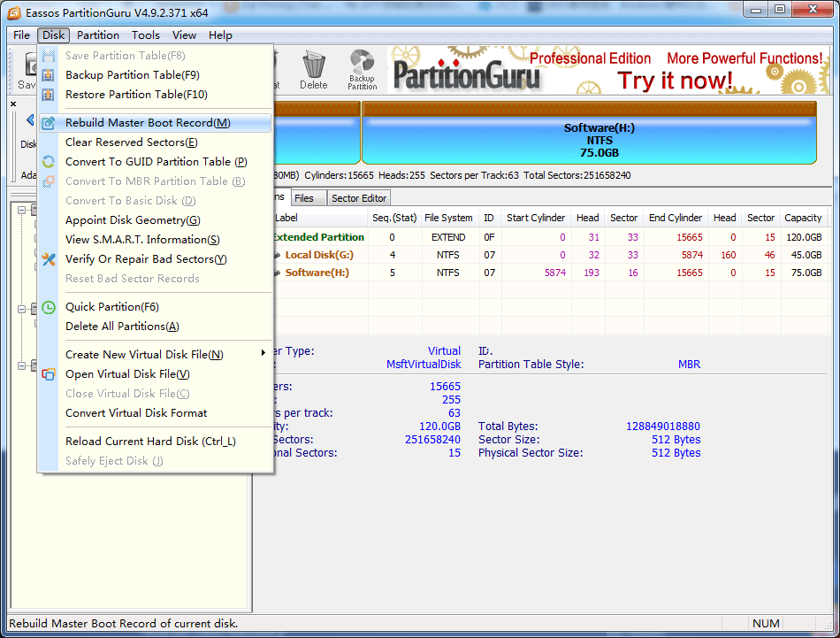Choose Reload Current Hard Disk (Ctrl_L)
The width and height of the screenshot is (840, 638).
coord(150,442)
